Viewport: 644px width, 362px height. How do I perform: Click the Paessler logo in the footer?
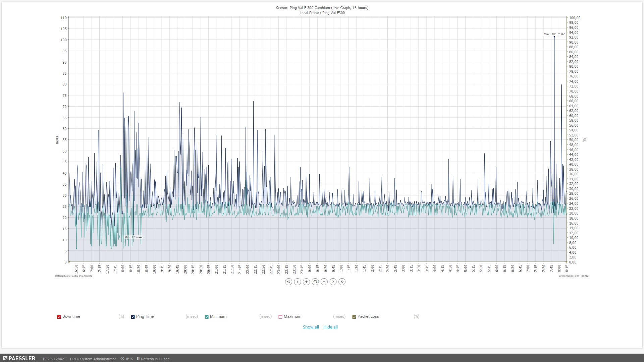click(x=19, y=358)
